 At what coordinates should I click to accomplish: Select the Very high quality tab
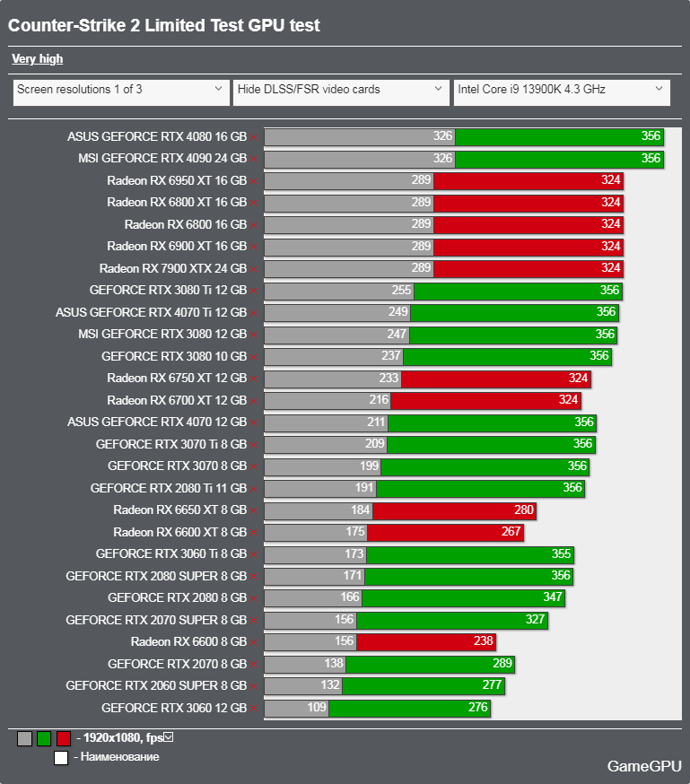click(x=38, y=59)
